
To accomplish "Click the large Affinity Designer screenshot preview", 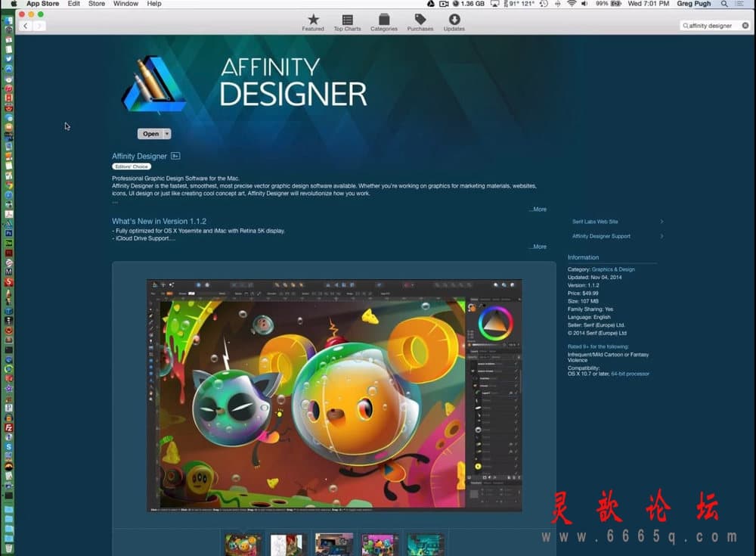I will click(x=334, y=396).
